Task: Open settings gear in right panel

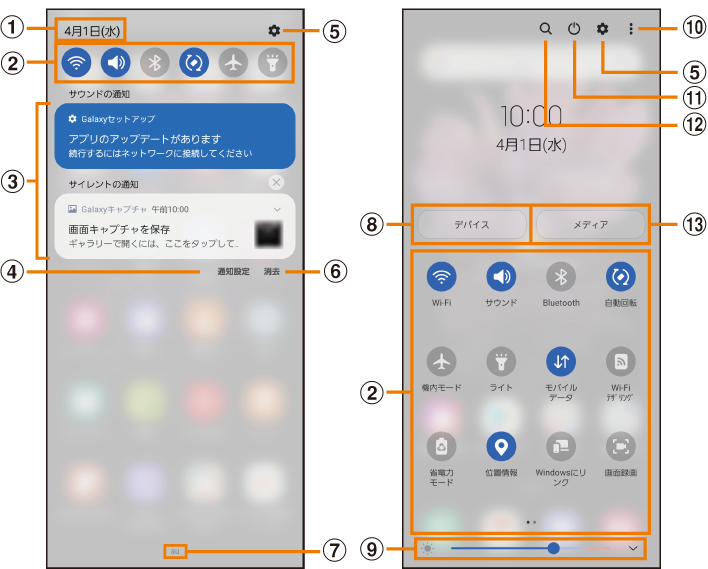Action: [x=602, y=30]
